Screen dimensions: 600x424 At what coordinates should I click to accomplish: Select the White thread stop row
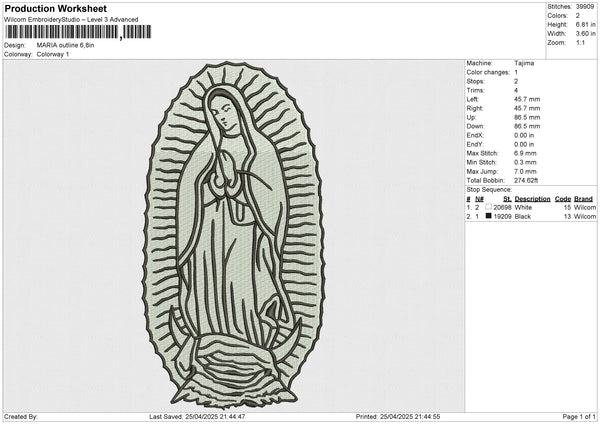[x=530, y=207]
